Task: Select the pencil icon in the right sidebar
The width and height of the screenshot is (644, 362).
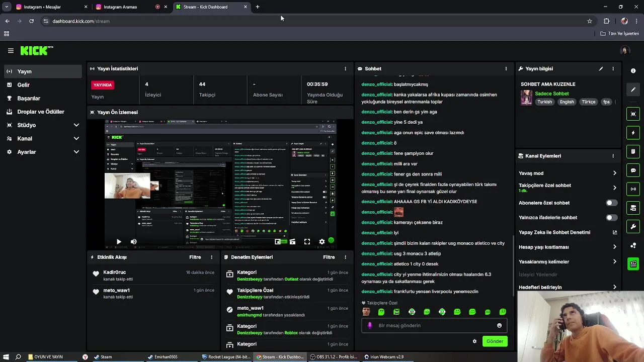Action: pos(633,89)
